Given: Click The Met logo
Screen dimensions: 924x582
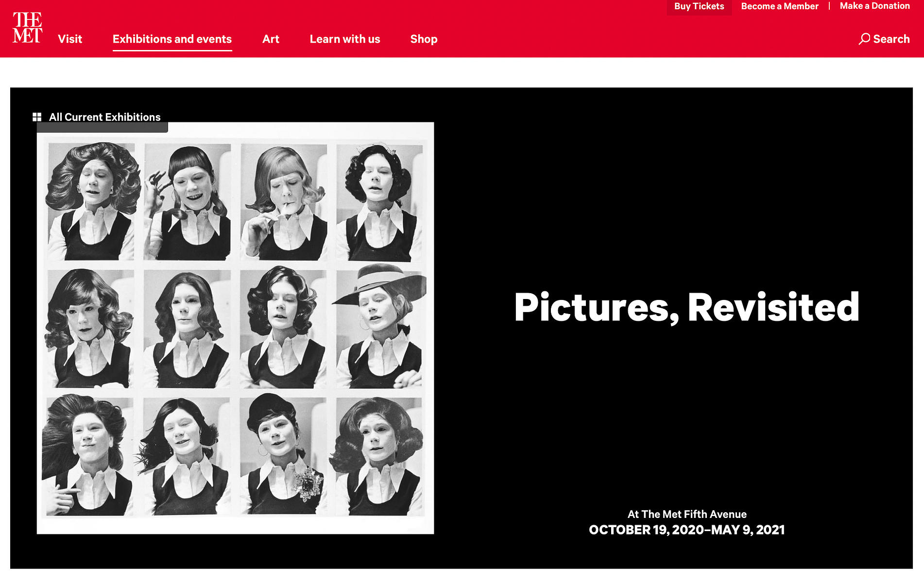Looking at the screenshot, I should click(27, 28).
